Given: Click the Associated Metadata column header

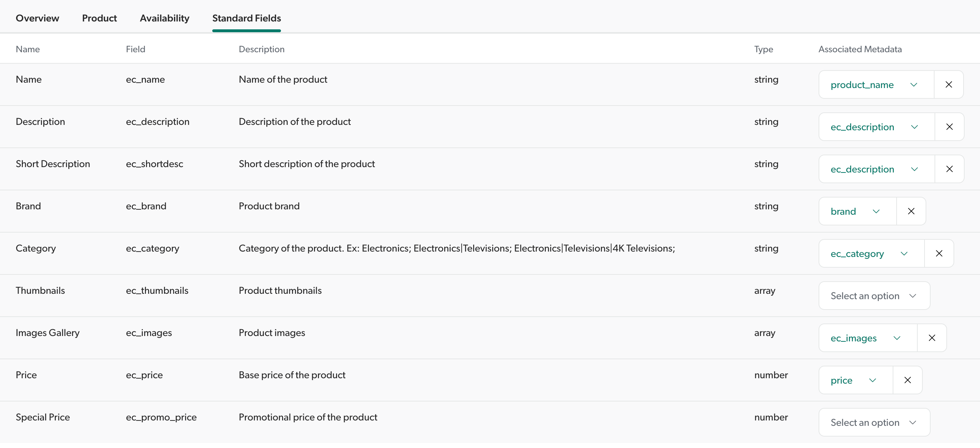Looking at the screenshot, I should [x=860, y=49].
